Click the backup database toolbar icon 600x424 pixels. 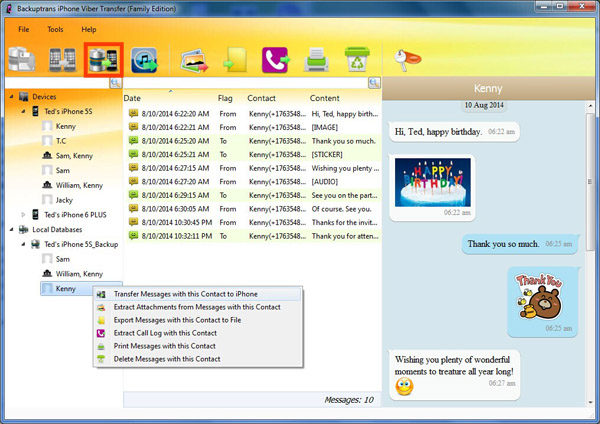click(21, 61)
